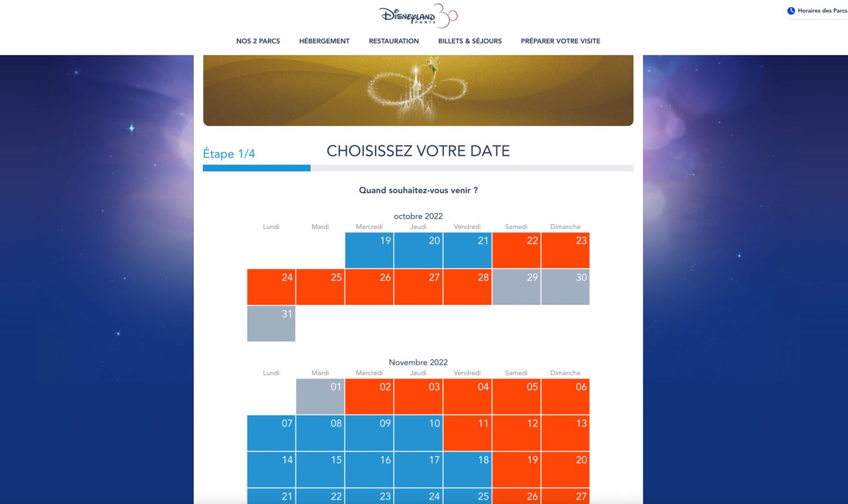Select November 12 Saturday date
Viewport: 848px width, 504px height.
click(x=516, y=433)
